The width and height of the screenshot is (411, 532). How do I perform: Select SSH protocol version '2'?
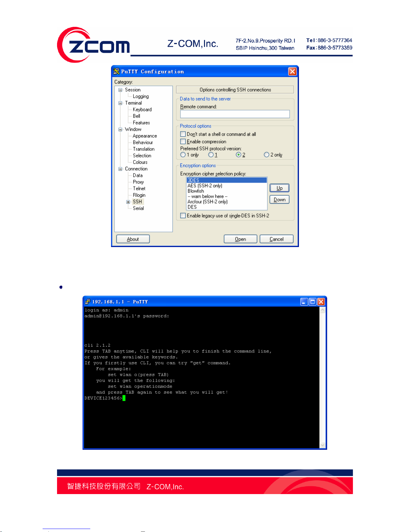pos(239,155)
